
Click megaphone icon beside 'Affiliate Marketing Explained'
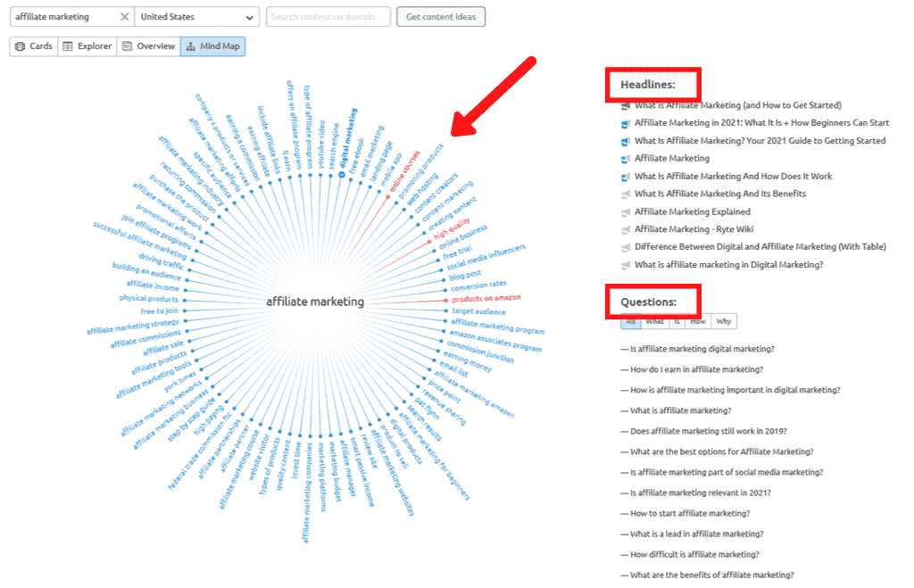point(626,212)
